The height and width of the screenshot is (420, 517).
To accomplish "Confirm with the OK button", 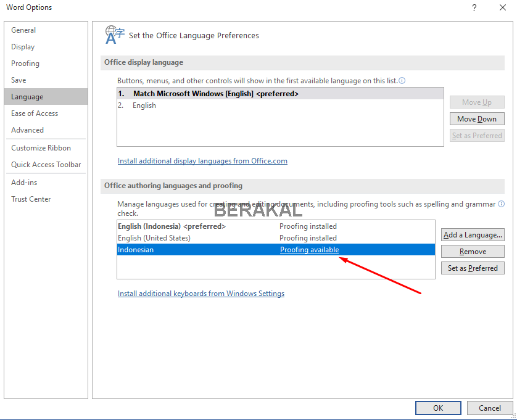I will click(438, 408).
